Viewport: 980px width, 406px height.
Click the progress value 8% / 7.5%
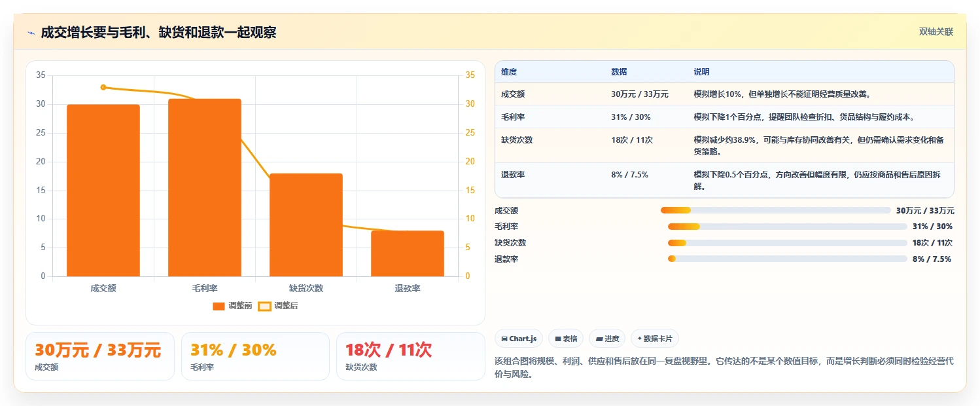point(932,259)
